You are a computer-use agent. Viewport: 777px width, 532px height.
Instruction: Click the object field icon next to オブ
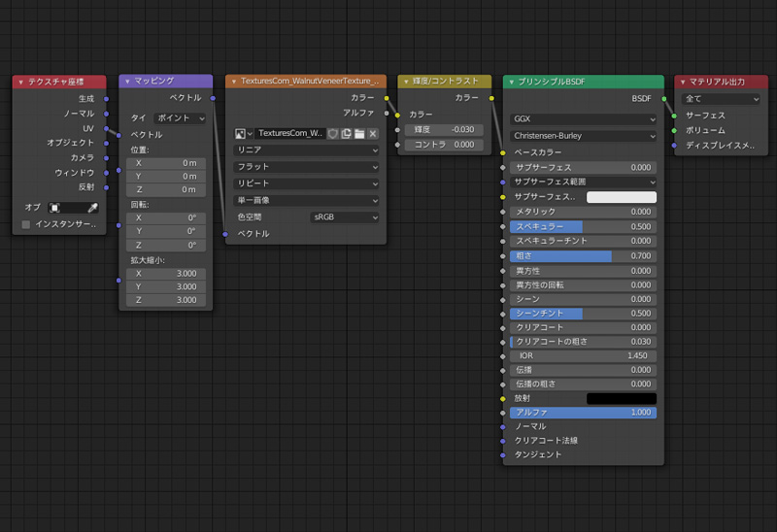55,208
